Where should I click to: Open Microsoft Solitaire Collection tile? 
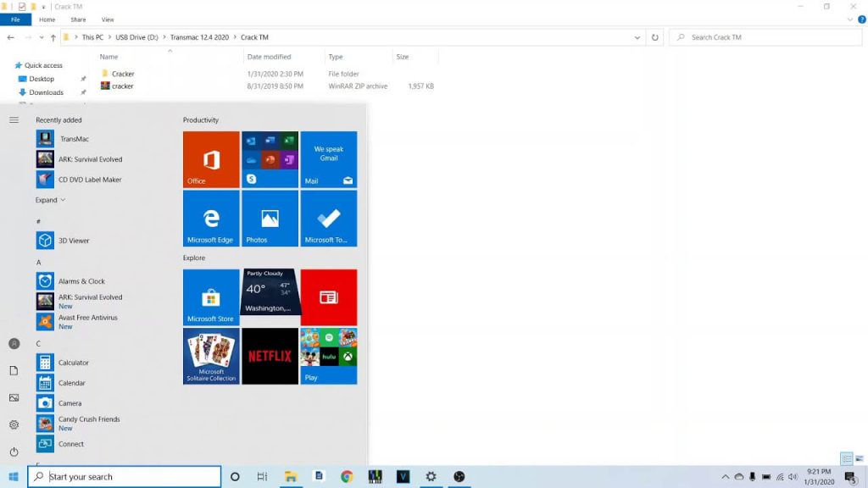pyautogui.click(x=211, y=356)
